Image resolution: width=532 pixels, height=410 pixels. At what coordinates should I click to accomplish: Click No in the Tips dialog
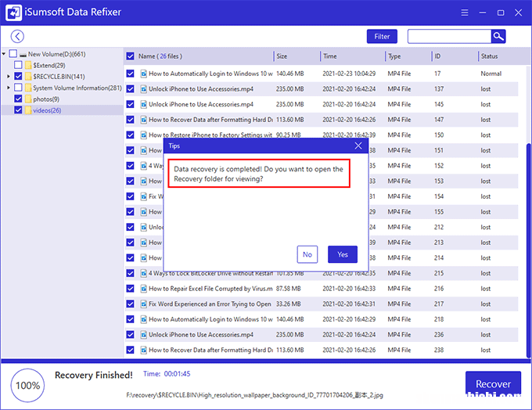pos(307,254)
